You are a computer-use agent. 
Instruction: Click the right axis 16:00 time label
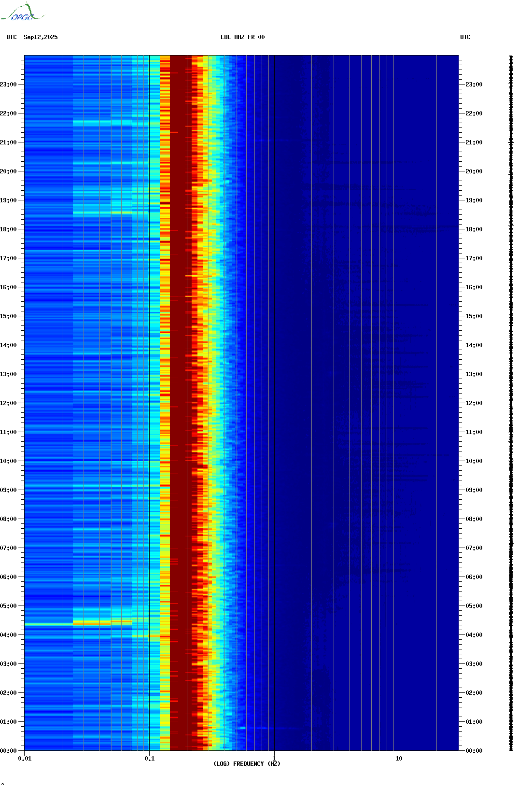pos(474,287)
